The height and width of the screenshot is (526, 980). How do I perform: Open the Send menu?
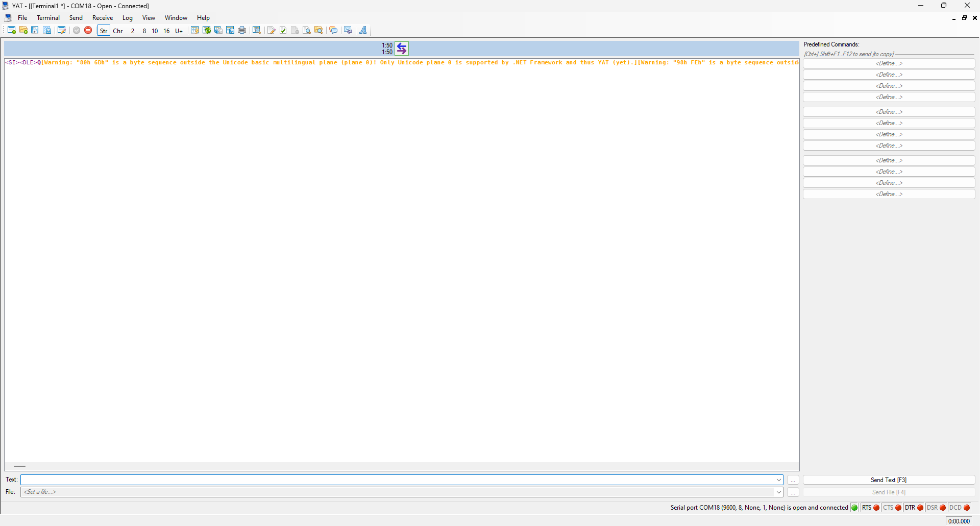tap(76, 18)
